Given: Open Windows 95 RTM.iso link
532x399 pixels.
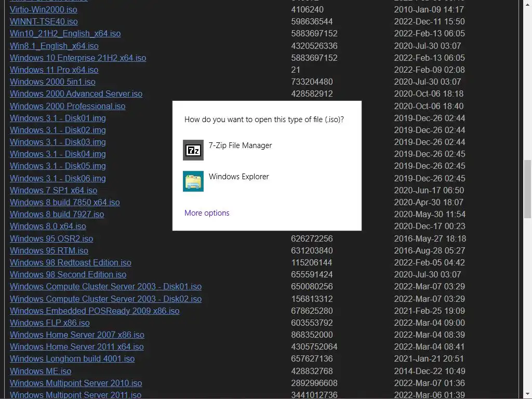Looking at the screenshot, I should 49,250.
